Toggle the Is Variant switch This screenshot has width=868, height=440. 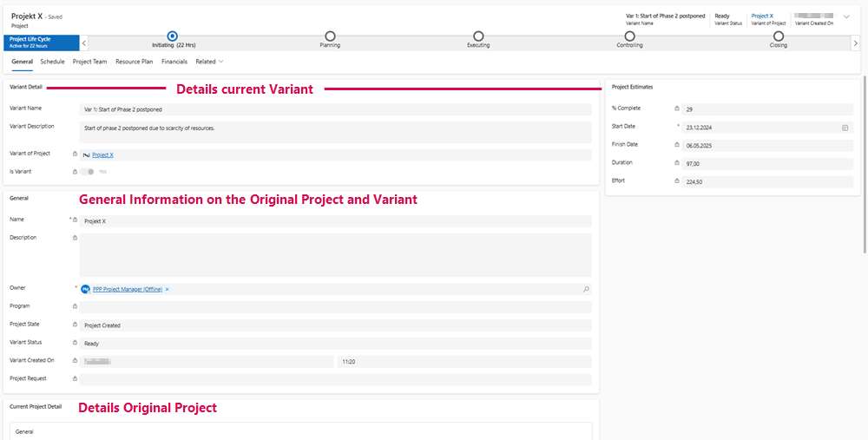pyautogui.click(x=87, y=172)
